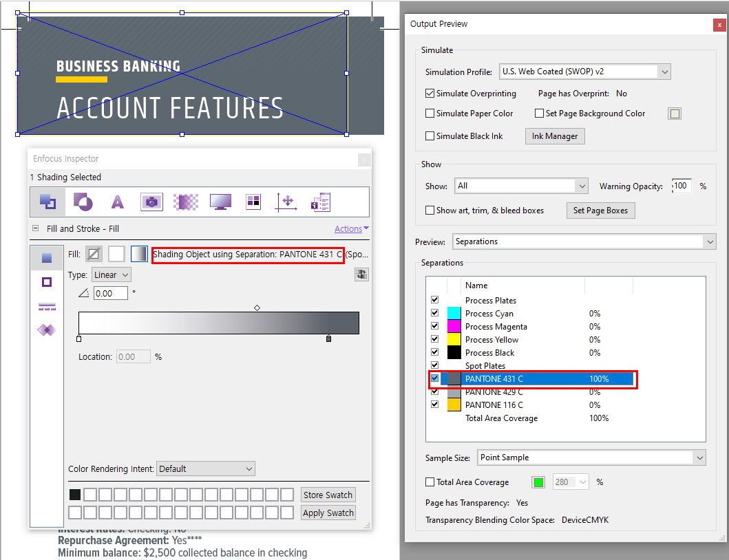Click Warning Opacity input field
Image resolution: width=729 pixels, height=560 pixels.
682,186
